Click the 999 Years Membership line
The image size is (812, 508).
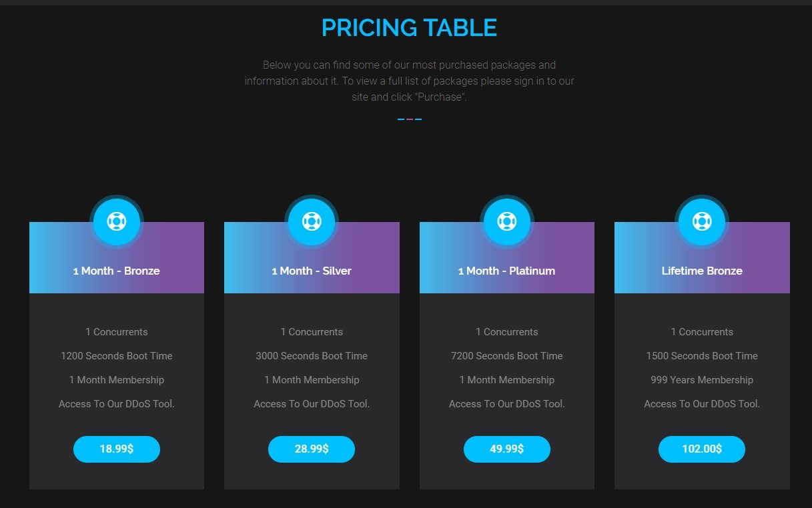[x=702, y=380]
